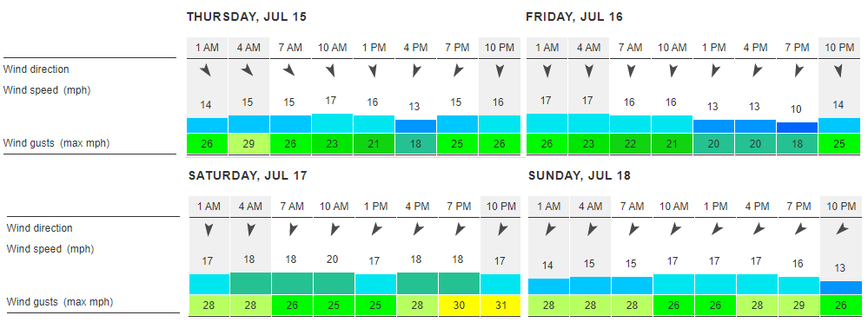Select Friday 7 PM wind speed bar 10

(x=798, y=128)
